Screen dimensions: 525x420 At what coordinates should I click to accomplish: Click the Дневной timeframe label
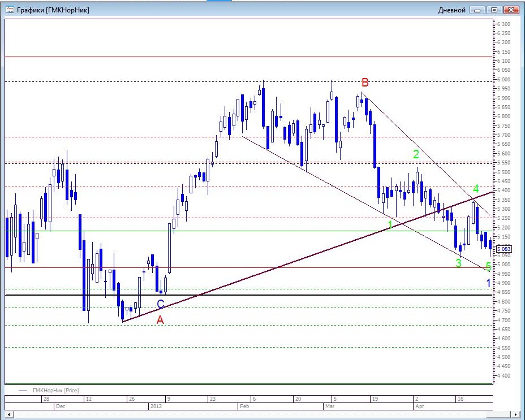(451, 10)
